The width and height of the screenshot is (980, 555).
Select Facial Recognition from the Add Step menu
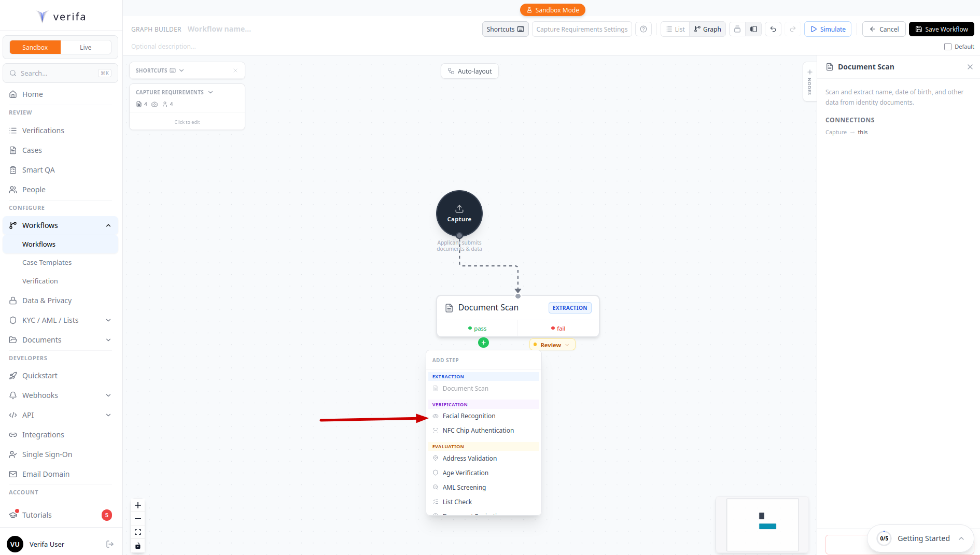pos(468,416)
